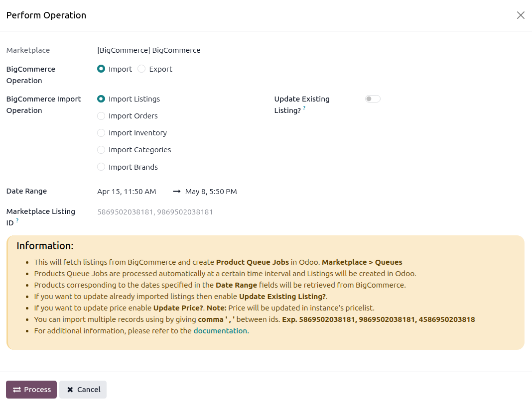Edit the start date Apr 15, 11:50 AM
Viewport: 532px width, 407px height.
pyautogui.click(x=127, y=192)
